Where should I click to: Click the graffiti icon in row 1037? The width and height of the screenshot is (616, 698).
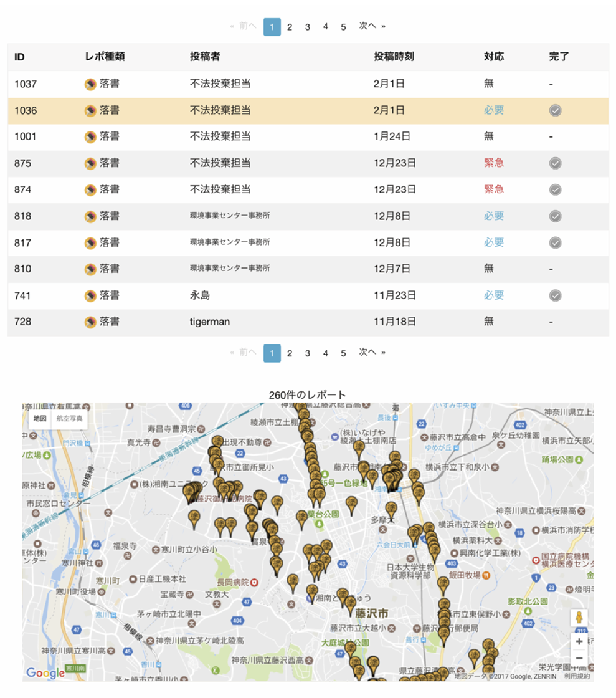coord(90,84)
